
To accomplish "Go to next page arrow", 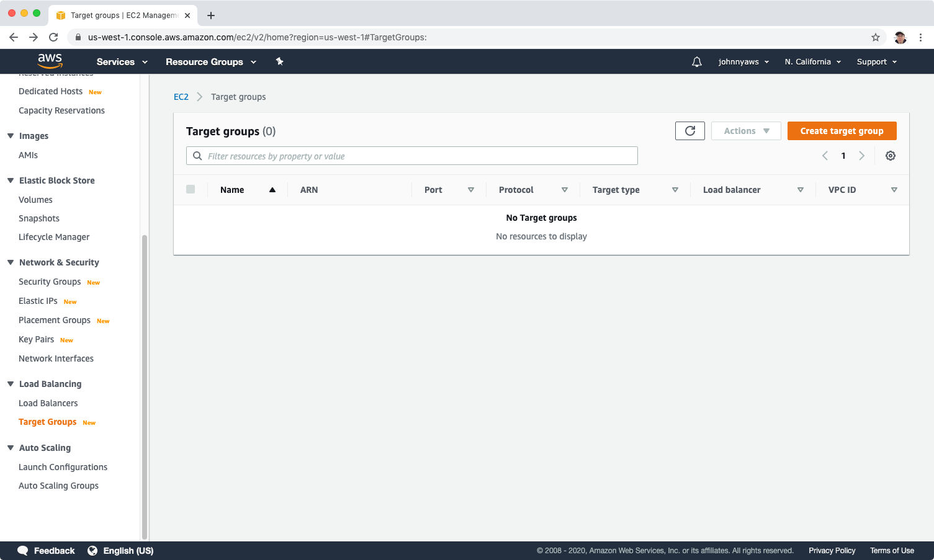I will (861, 156).
